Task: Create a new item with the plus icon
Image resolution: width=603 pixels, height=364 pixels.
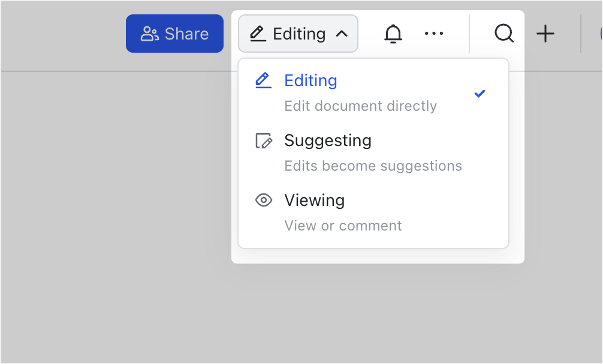Action: pyautogui.click(x=546, y=34)
